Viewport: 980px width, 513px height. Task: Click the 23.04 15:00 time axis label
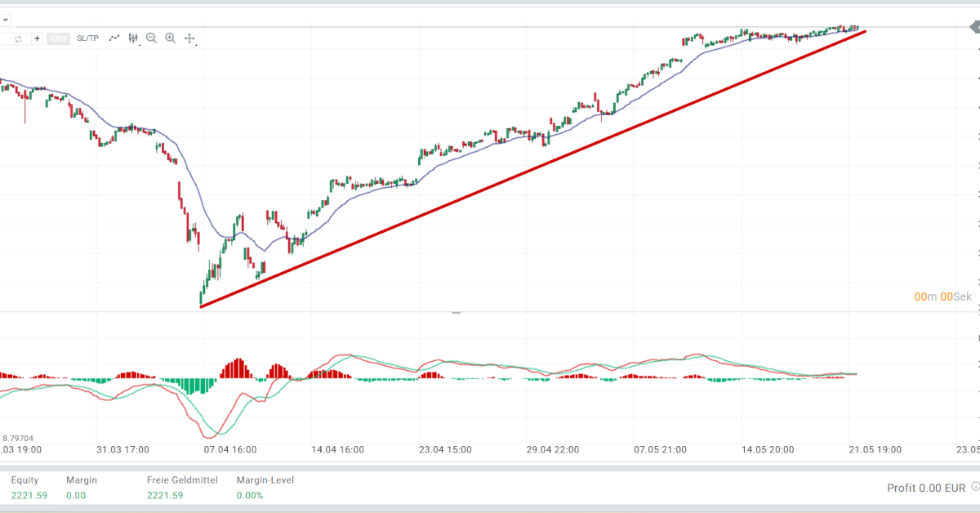[445, 449]
